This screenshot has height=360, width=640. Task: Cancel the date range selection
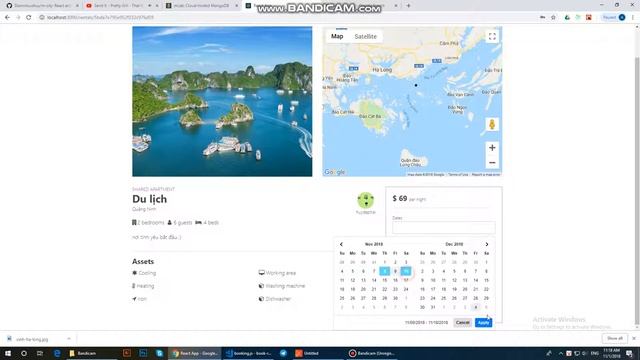click(x=462, y=323)
